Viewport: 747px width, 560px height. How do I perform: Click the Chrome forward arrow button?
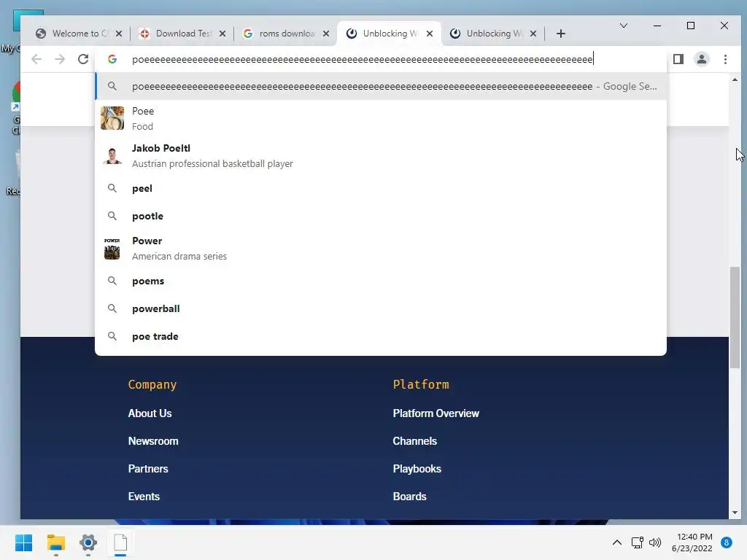[x=60, y=59]
